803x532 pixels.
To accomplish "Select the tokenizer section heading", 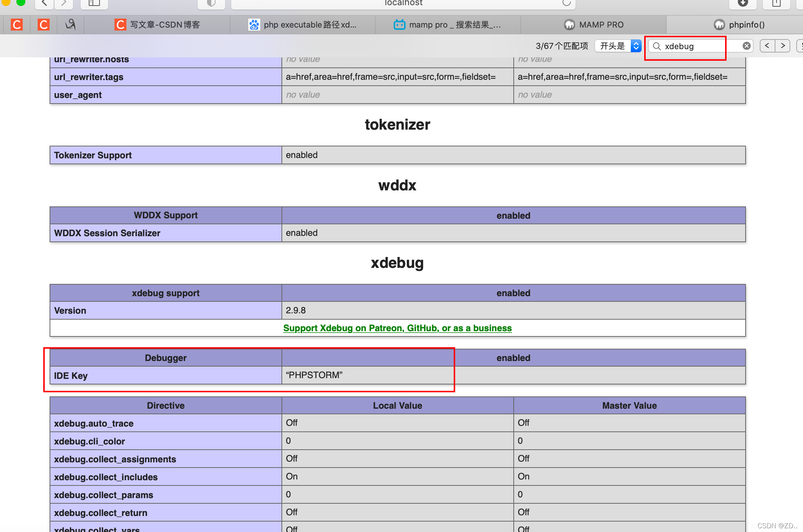I will [x=397, y=124].
